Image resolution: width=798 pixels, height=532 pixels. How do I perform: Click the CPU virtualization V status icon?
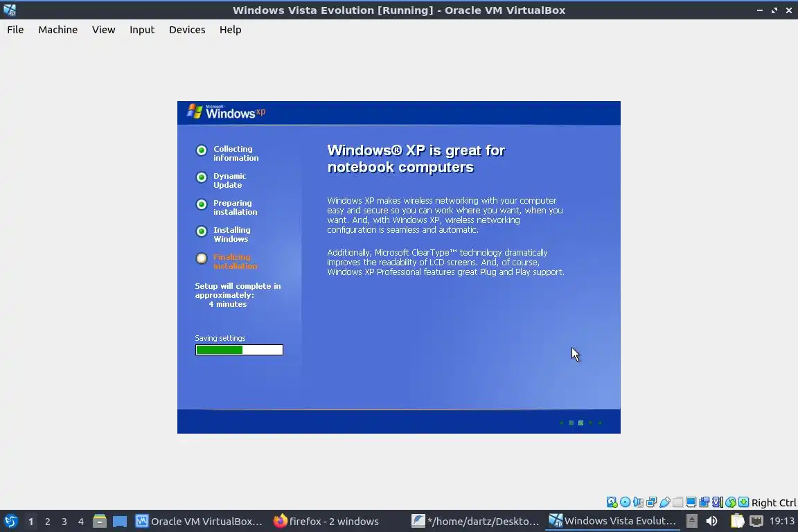[718, 502]
